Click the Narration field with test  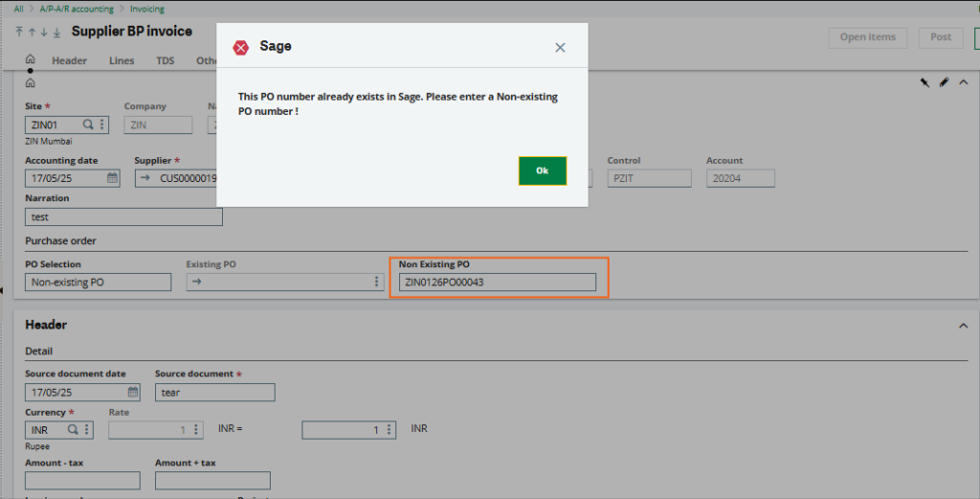click(x=123, y=217)
